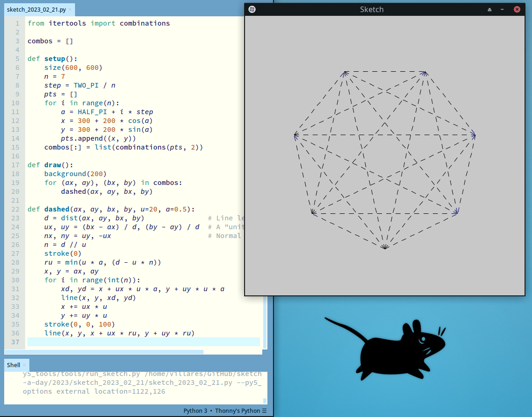Minimize the Sketch window
Viewport: 532px width, 417px height.
502,9
